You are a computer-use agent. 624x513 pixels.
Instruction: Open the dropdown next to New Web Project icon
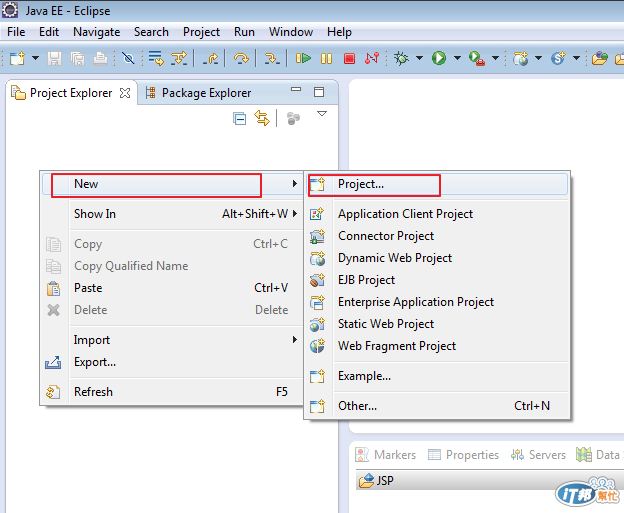pyautogui.click(x=538, y=59)
